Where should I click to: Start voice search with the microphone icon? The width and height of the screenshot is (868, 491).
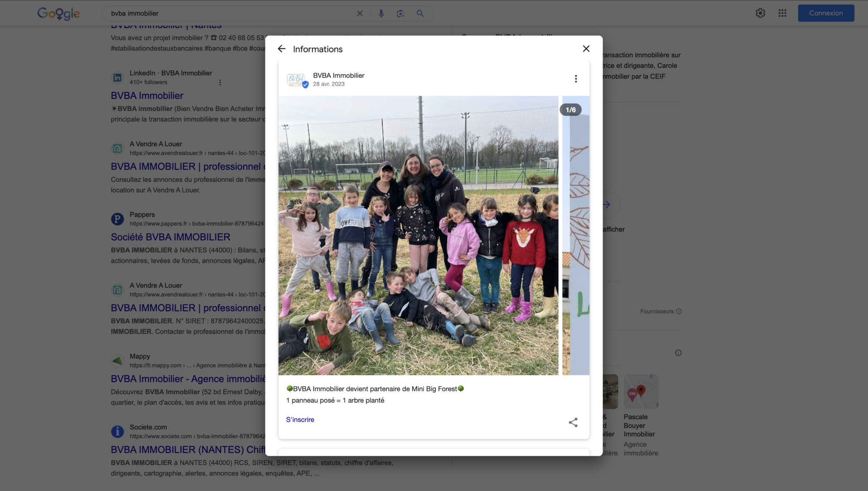click(381, 13)
